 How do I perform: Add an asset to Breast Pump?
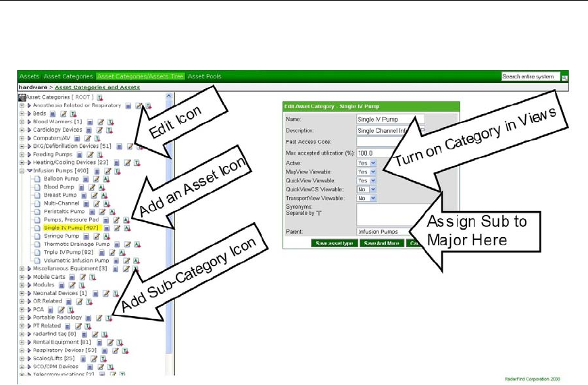(104, 195)
